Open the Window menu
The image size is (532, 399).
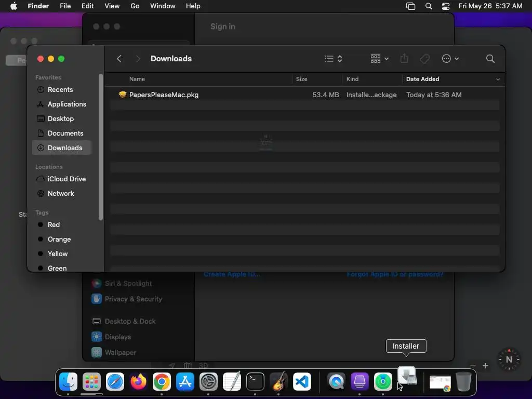(x=163, y=6)
